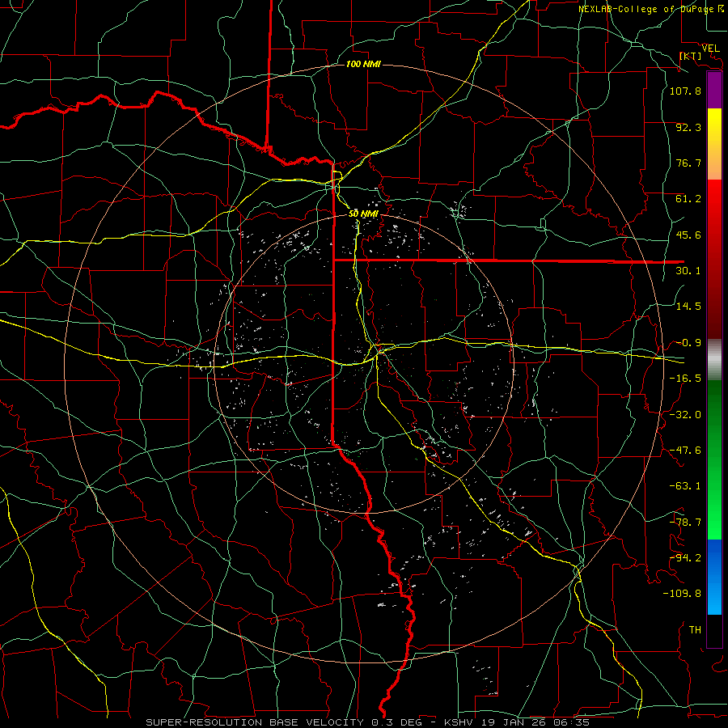Select the -0.9 velocity scale value

click(x=688, y=343)
